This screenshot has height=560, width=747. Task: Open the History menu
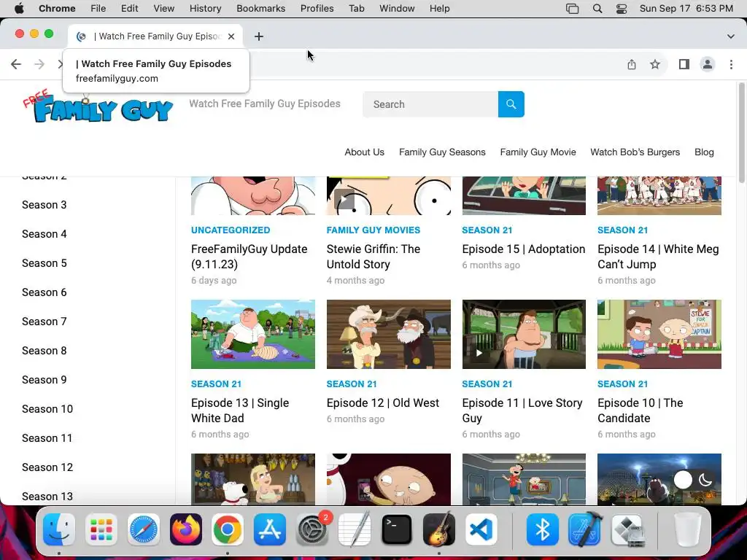[x=205, y=9]
